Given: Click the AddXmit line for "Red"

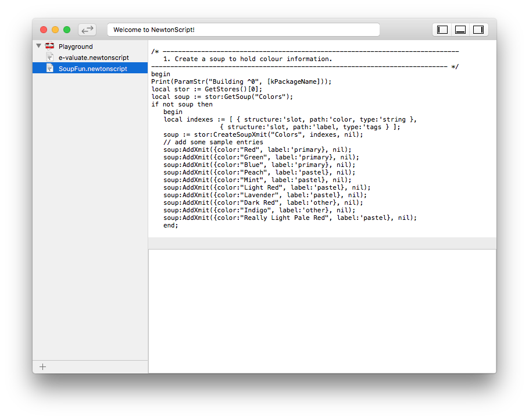Looking at the screenshot, I should pyautogui.click(x=258, y=150).
